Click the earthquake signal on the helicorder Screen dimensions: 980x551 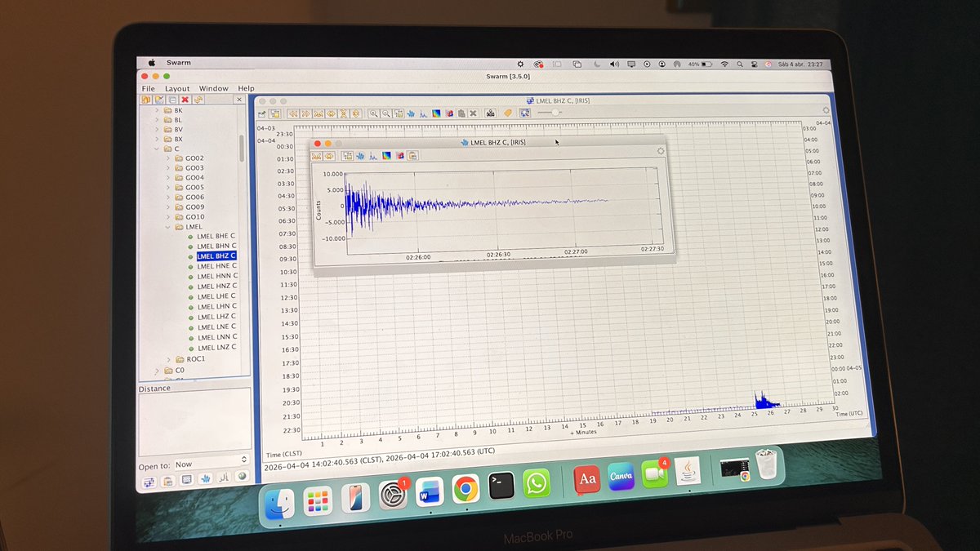point(765,401)
